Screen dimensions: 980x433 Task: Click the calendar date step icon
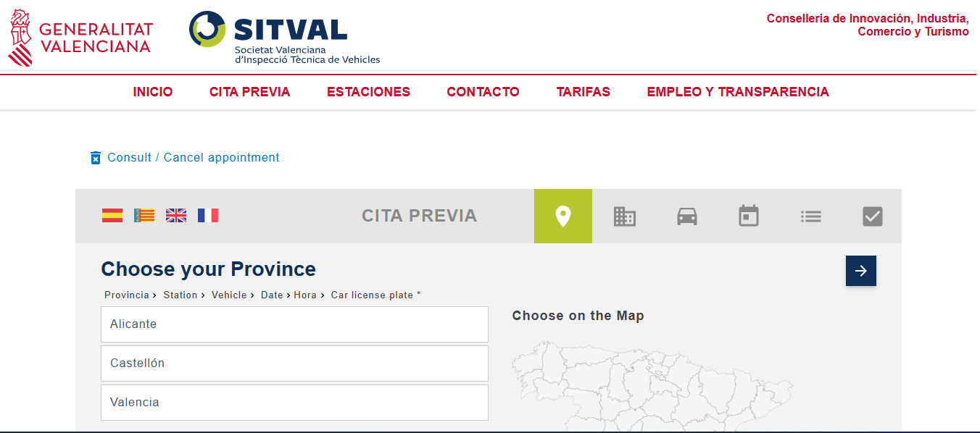(x=748, y=216)
